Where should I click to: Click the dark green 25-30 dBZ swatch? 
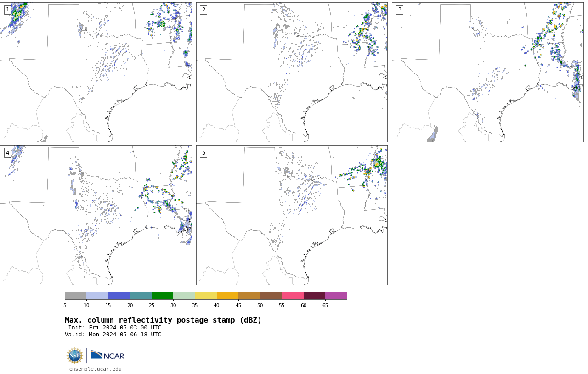pyautogui.click(x=163, y=296)
